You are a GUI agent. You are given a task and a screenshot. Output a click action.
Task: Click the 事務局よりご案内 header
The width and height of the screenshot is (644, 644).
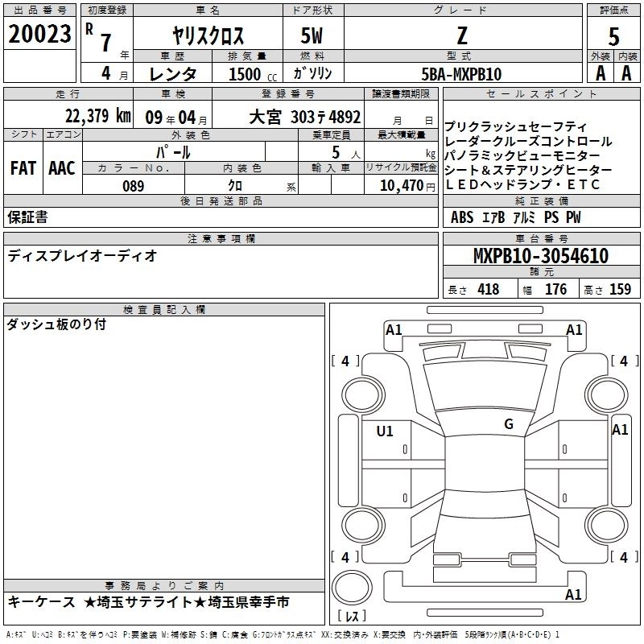click(x=164, y=586)
